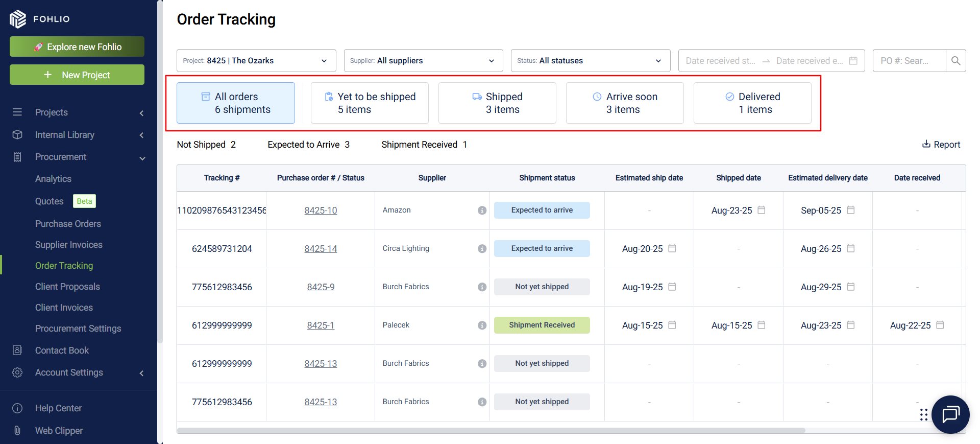Click info icon next to Amazon supplier
This screenshot has width=980, height=444.
click(x=482, y=211)
